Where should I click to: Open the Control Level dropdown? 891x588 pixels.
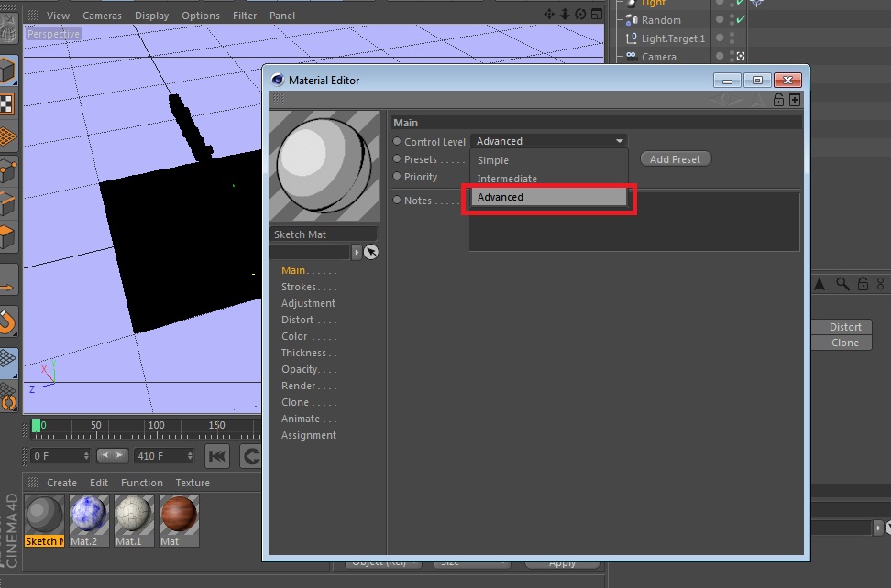(549, 141)
